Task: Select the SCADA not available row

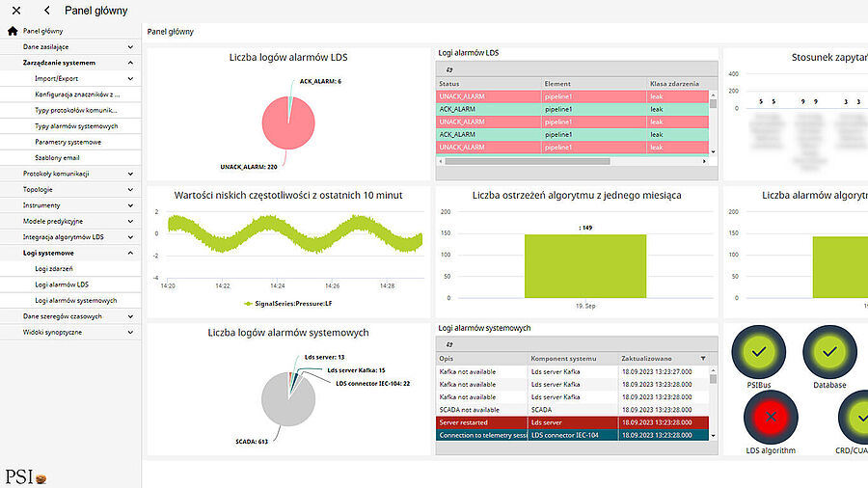Action: click(572, 410)
